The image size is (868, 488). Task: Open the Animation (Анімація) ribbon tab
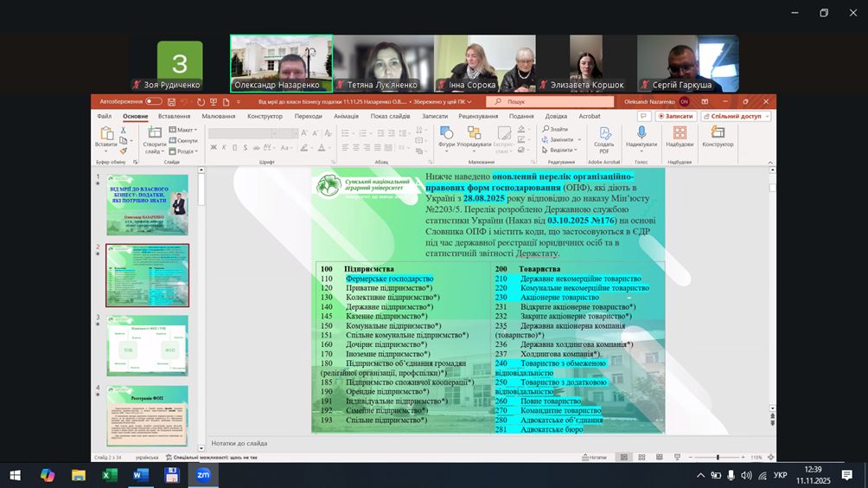tap(346, 116)
